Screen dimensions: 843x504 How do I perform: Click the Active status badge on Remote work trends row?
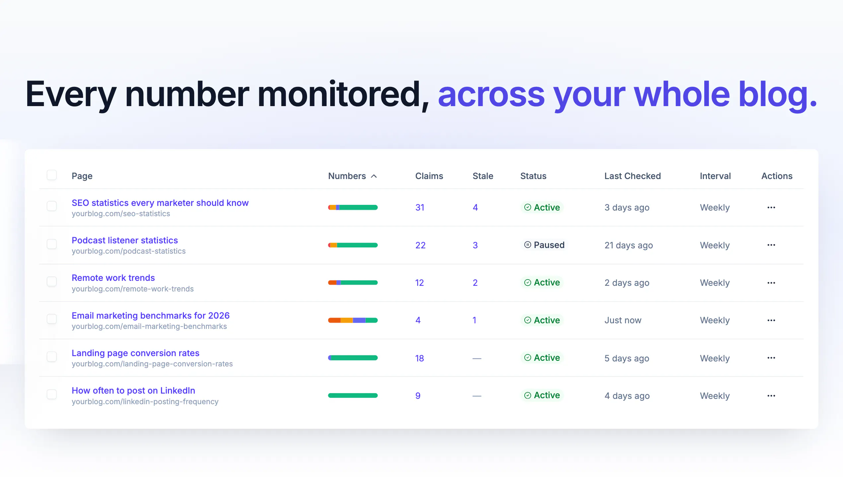[x=542, y=282]
